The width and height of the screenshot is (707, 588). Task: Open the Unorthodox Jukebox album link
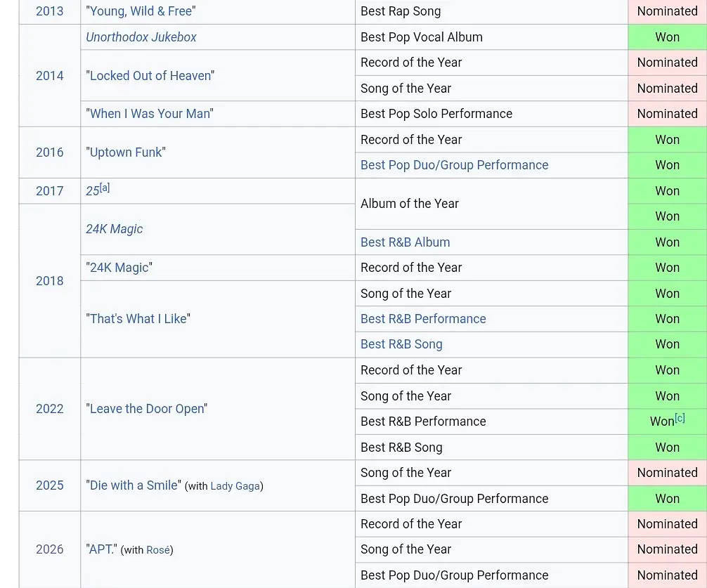coord(141,37)
